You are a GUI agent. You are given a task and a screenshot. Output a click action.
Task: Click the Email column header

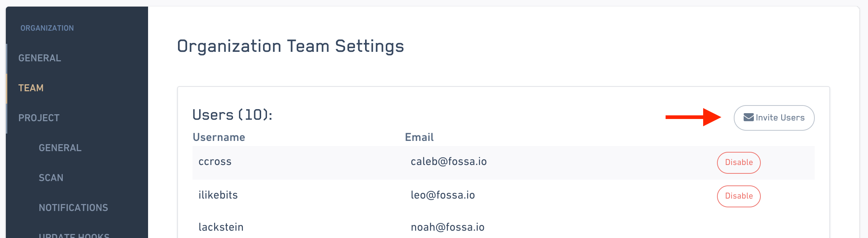[419, 137]
